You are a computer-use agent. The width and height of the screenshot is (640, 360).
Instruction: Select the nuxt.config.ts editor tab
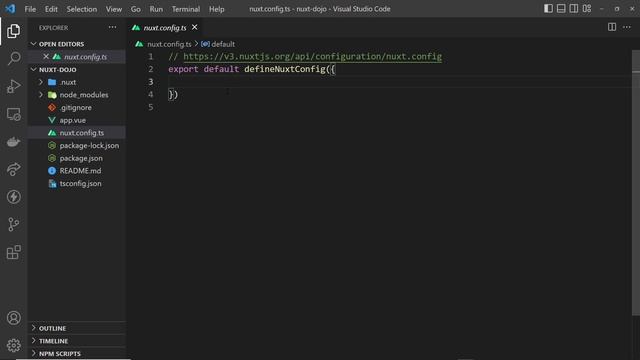pyautogui.click(x=164, y=28)
